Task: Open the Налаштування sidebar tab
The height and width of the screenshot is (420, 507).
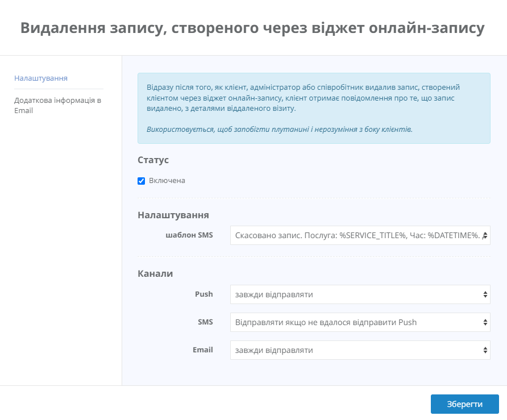Action: (41, 78)
